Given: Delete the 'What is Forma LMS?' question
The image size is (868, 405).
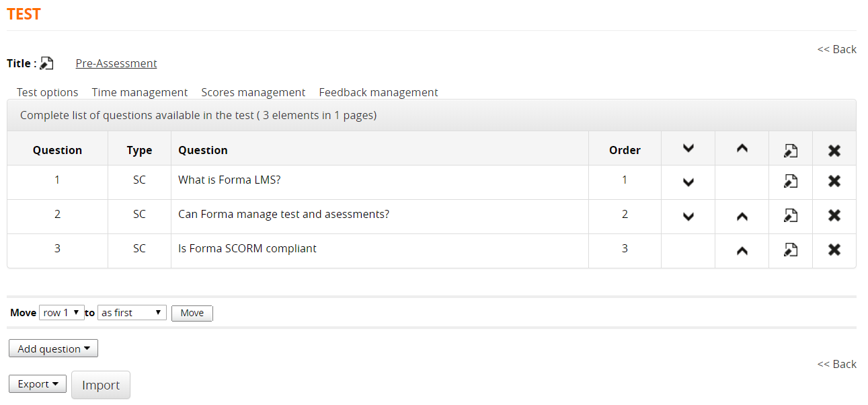Looking at the screenshot, I should [834, 181].
